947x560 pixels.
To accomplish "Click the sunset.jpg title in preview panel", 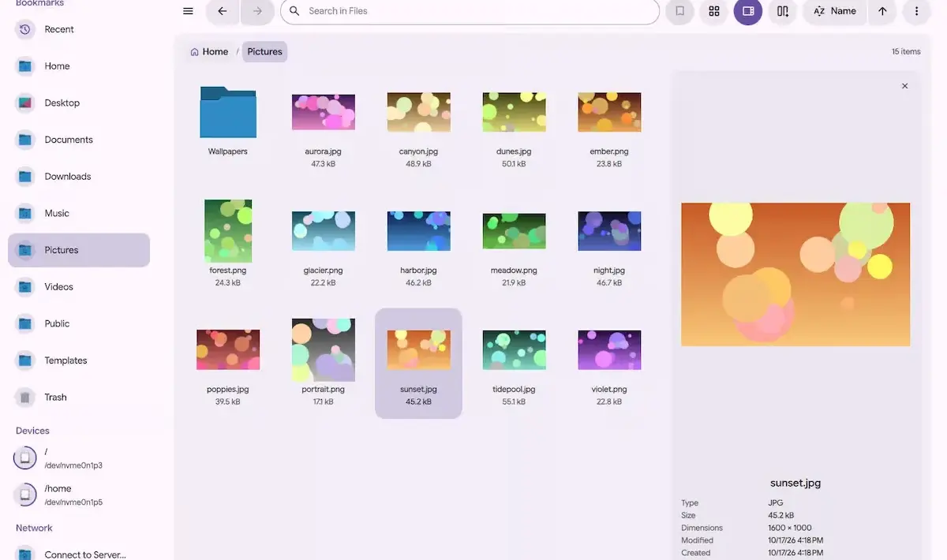I will 795,483.
